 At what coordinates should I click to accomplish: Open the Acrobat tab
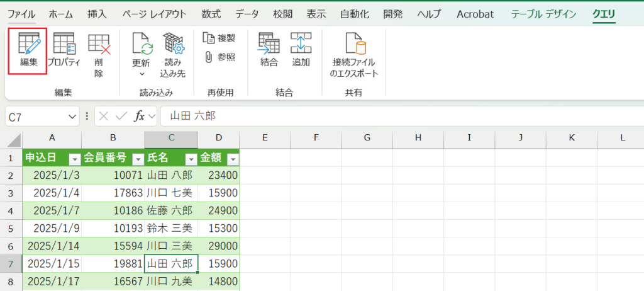click(475, 14)
